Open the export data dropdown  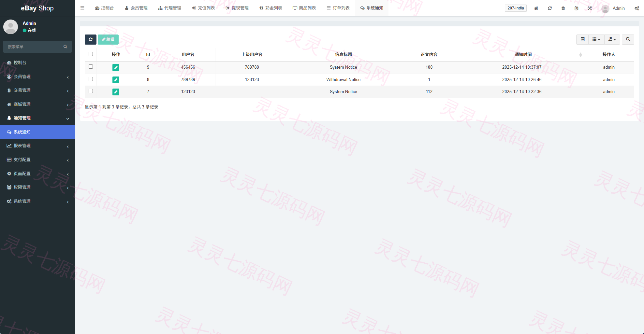pyautogui.click(x=612, y=39)
